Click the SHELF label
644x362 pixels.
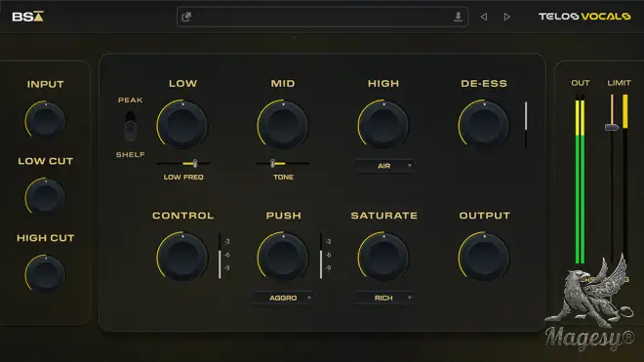[130, 154]
